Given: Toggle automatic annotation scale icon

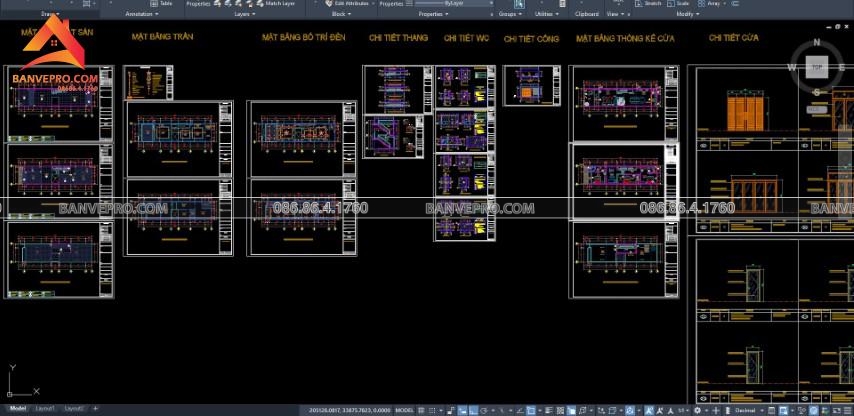Looking at the screenshot, I should tap(660, 410).
